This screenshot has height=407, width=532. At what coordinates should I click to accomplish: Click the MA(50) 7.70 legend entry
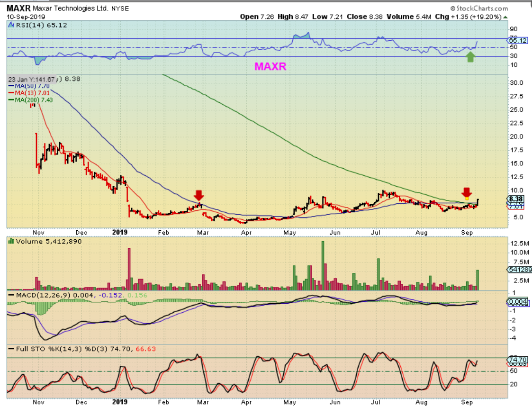pyautogui.click(x=29, y=86)
